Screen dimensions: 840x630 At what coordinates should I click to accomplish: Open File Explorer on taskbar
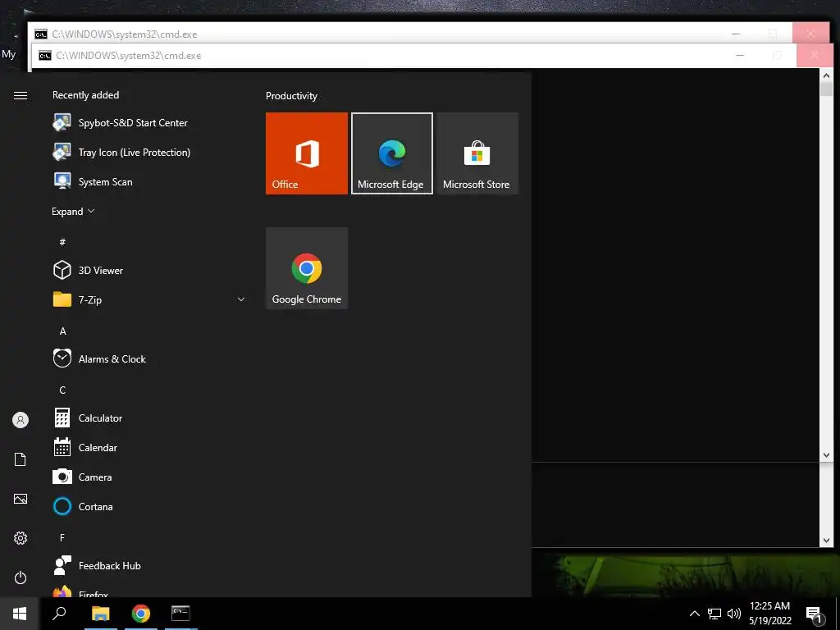point(101,614)
